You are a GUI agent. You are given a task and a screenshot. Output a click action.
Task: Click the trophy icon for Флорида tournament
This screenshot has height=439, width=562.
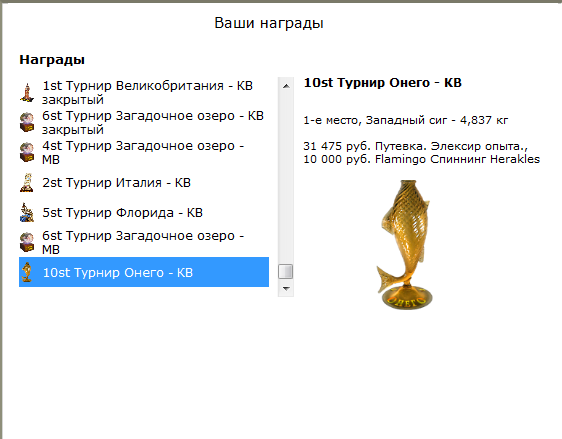click(27, 212)
